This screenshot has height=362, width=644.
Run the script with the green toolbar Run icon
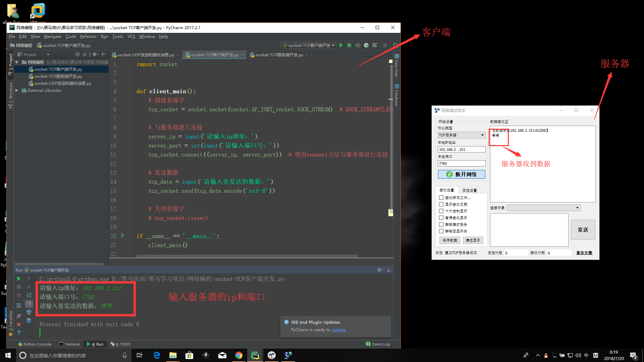pyautogui.click(x=341, y=45)
